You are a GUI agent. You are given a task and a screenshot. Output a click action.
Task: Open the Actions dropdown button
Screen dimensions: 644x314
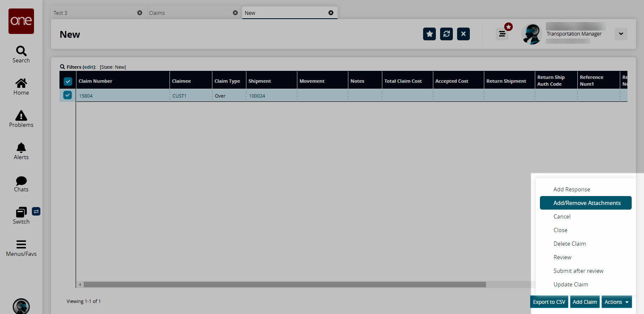coord(616,302)
